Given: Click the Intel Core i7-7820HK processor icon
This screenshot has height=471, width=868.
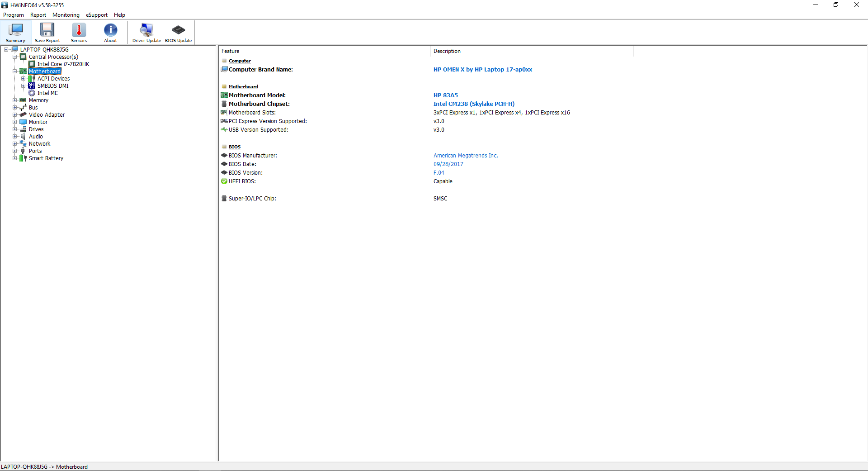Looking at the screenshot, I should click(x=32, y=64).
